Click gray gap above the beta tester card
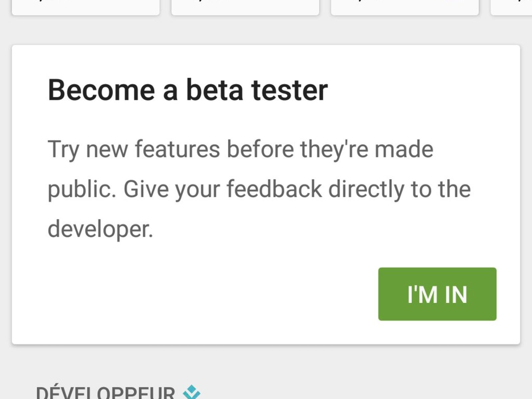Viewport: 532px width, 399px height. click(266, 30)
